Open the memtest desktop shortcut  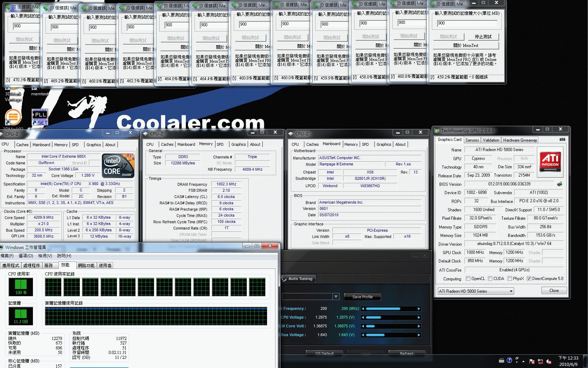pyautogui.click(x=40, y=91)
